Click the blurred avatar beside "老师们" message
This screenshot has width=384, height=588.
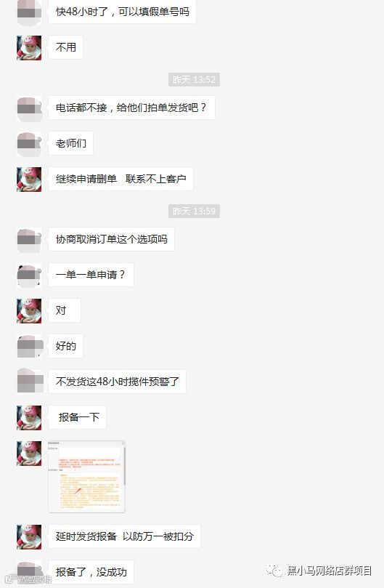point(29,144)
